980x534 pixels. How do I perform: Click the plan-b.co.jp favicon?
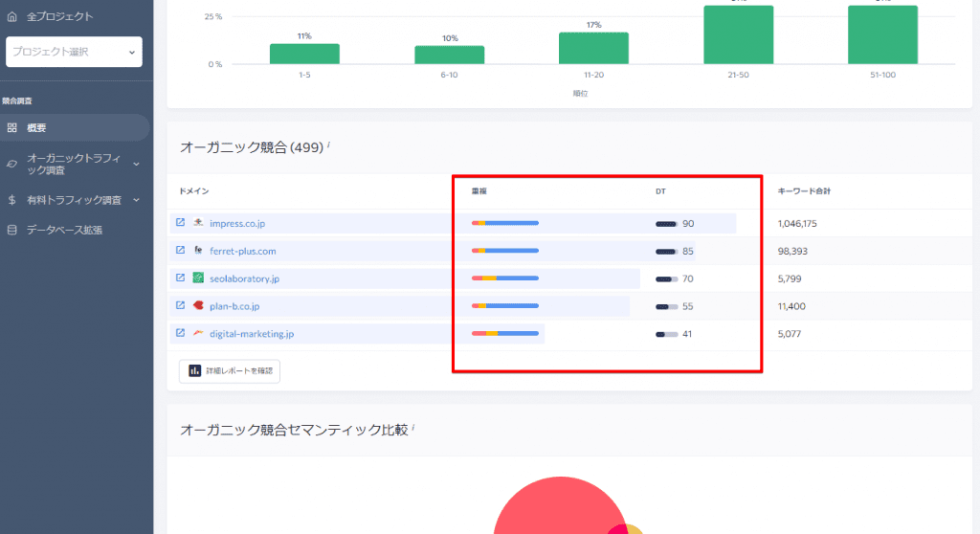click(x=198, y=305)
